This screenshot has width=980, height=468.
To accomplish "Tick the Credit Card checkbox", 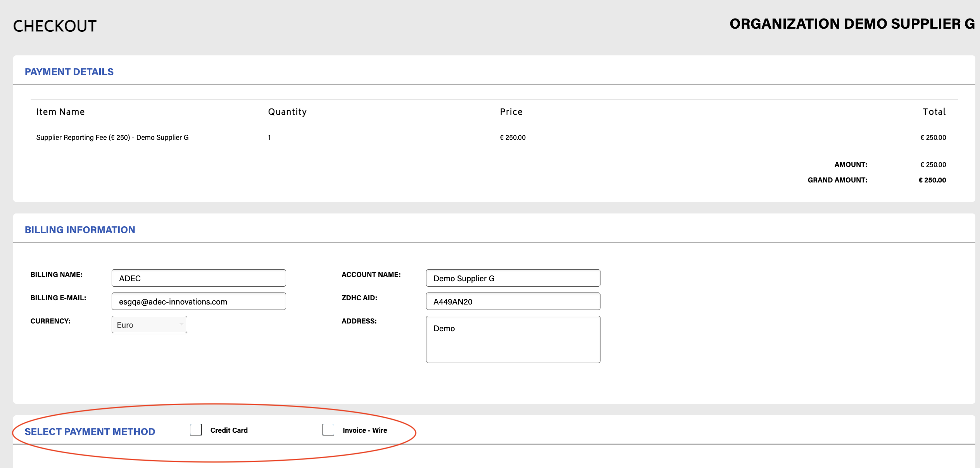I will (x=196, y=430).
